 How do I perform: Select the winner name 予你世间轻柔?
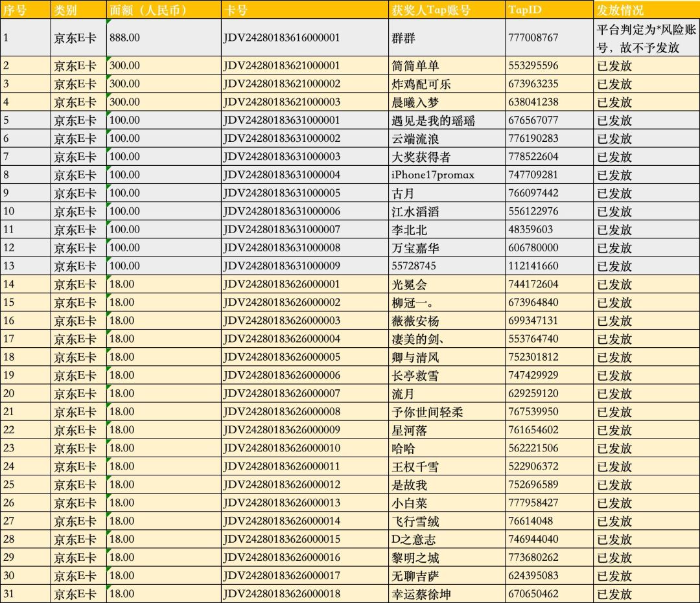point(427,412)
